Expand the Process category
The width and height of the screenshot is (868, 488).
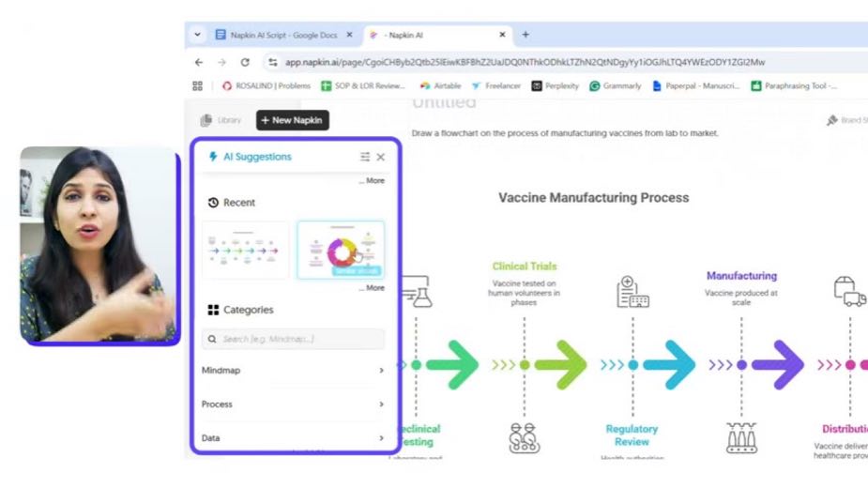293,404
